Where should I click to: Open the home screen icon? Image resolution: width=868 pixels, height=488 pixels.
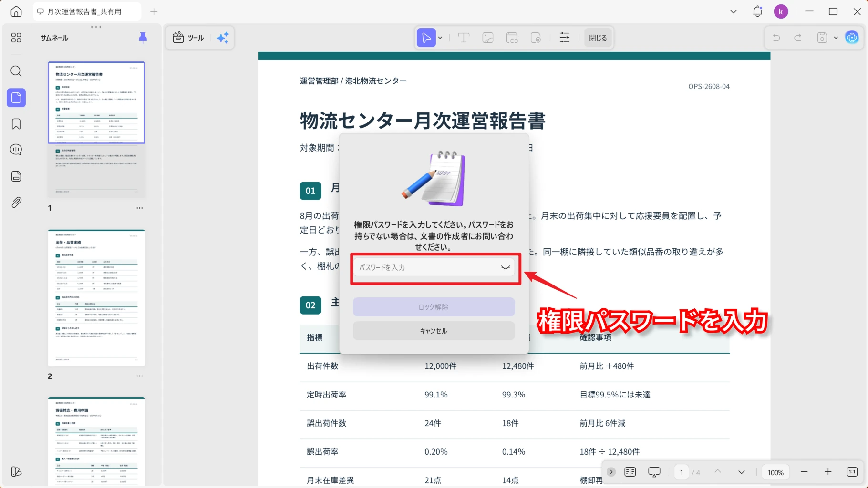[16, 11]
